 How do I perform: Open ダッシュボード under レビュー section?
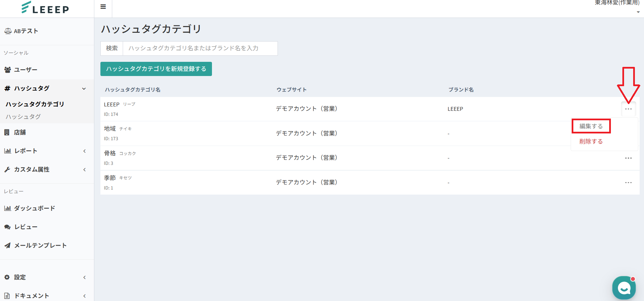point(34,208)
